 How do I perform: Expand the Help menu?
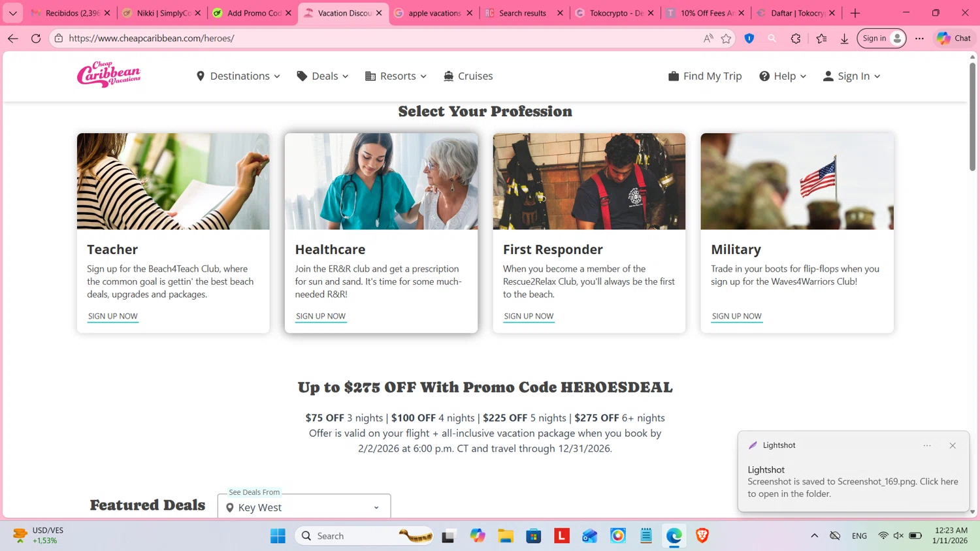click(x=783, y=76)
